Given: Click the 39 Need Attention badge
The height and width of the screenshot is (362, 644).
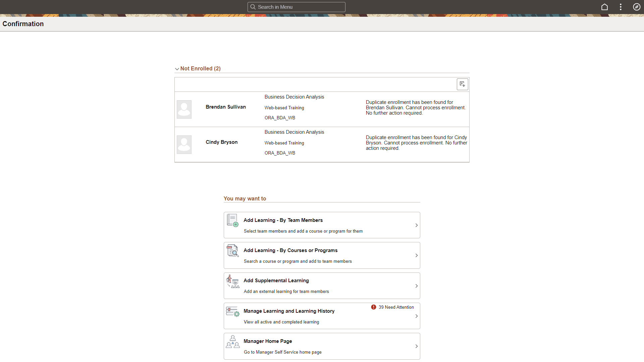Looking at the screenshot, I should click(x=396, y=307).
